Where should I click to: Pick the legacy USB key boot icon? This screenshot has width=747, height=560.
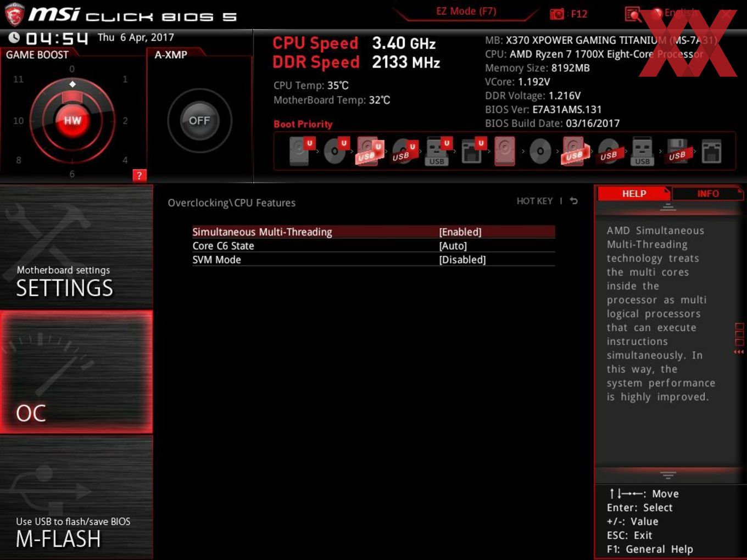pos(642,151)
